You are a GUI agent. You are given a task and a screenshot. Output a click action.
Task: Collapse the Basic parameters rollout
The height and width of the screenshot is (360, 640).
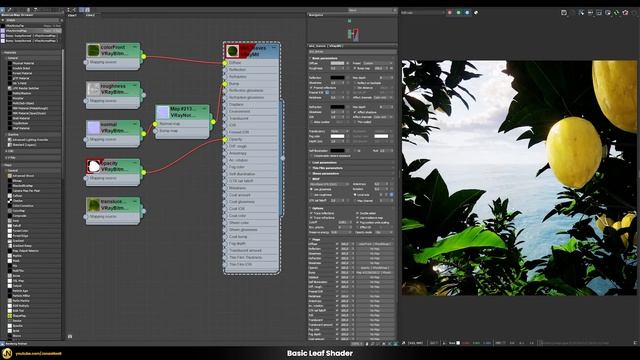pyautogui.click(x=352, y=58)
